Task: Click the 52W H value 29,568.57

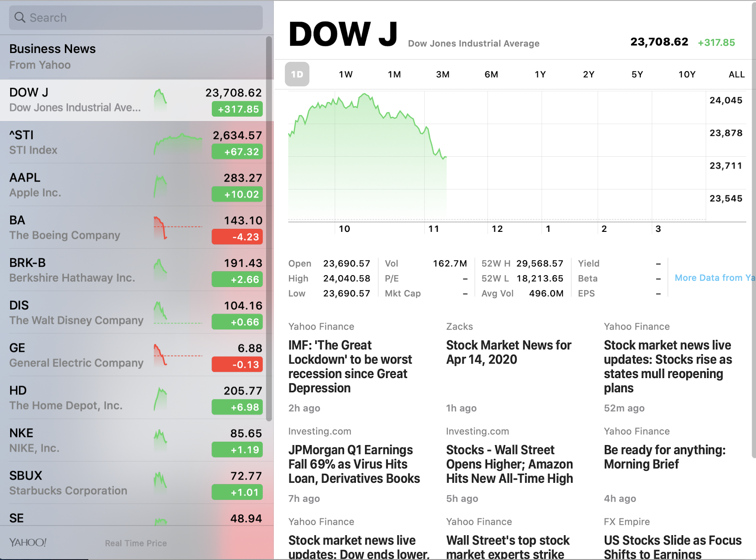Action: pos(540,264)
